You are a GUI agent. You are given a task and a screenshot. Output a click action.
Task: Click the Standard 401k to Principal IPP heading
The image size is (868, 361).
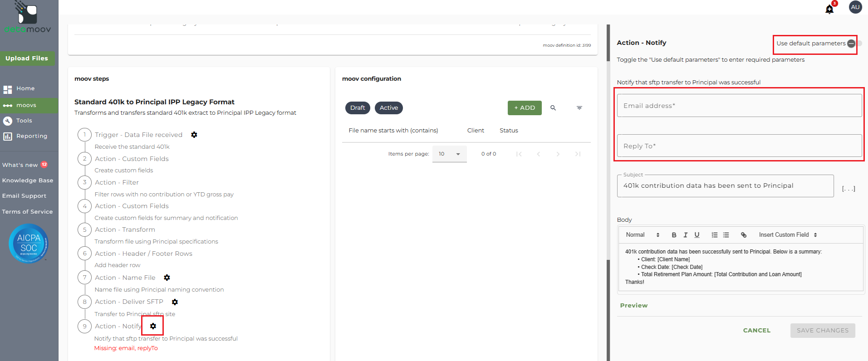tap(154, 102)
